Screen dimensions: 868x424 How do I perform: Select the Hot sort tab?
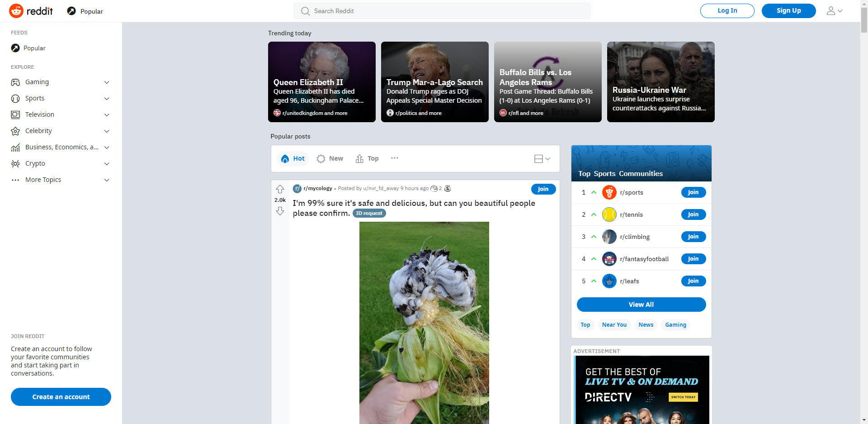[292, 159]
